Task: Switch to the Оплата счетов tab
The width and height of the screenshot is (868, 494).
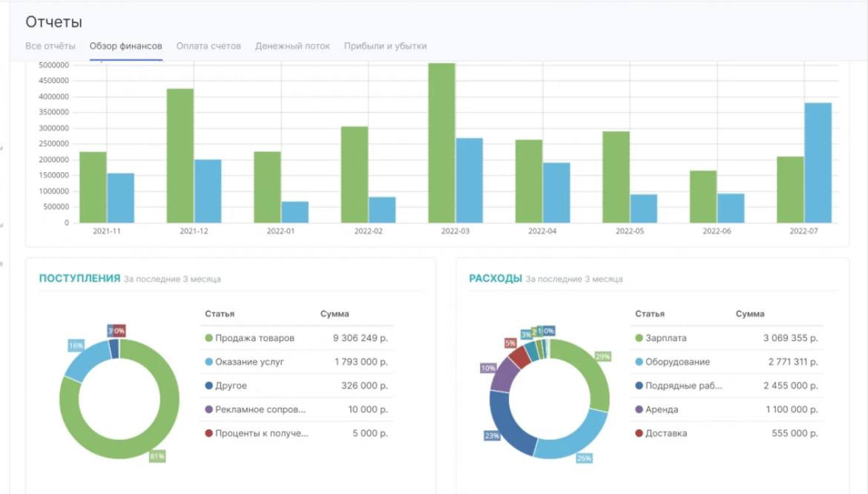Action: tap(208, 46)
